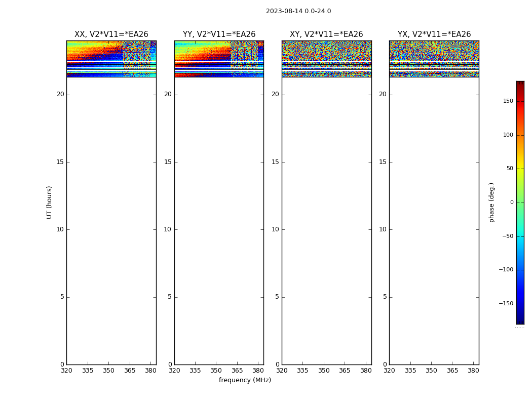This screenshot has height=405, width=532.
Task: Click the colorbar tick value −50
Action: click(508, 236)
